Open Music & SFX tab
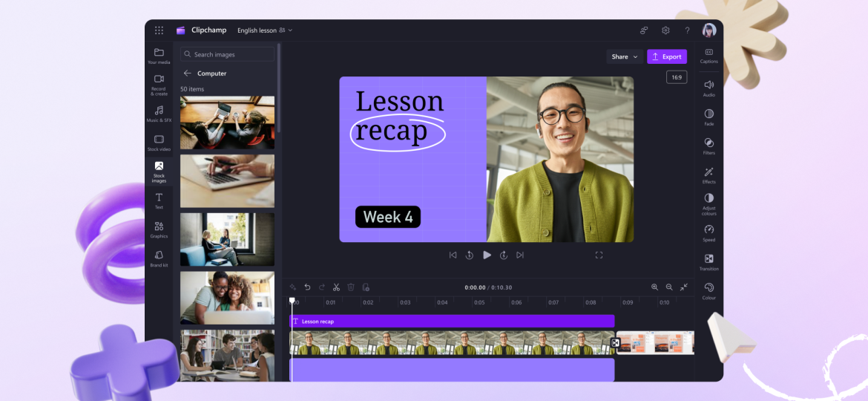This screenshot has height=401, width=868. (159, 114)
